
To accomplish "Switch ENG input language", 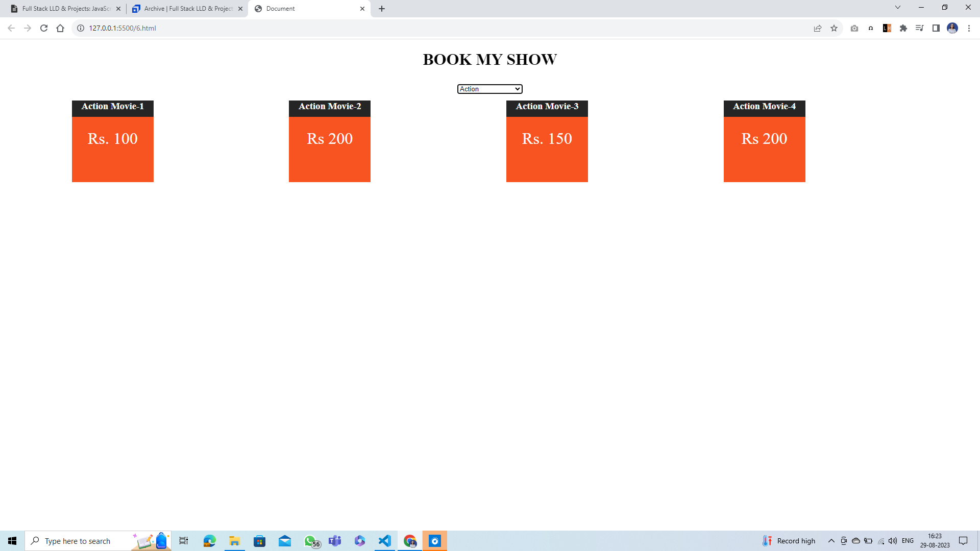I will [908, 541].
